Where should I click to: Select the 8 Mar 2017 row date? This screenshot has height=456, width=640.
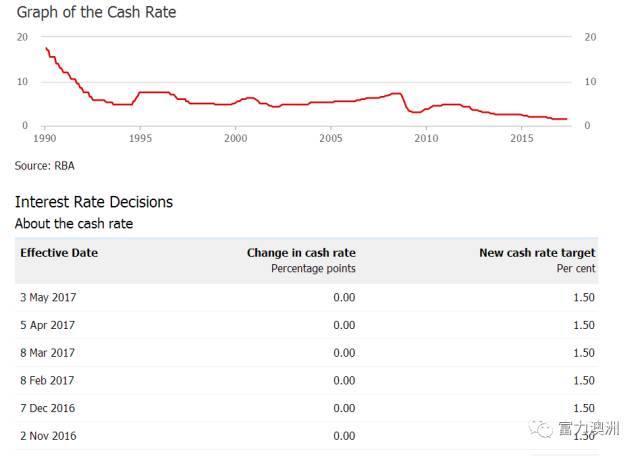tap(47, 352)
